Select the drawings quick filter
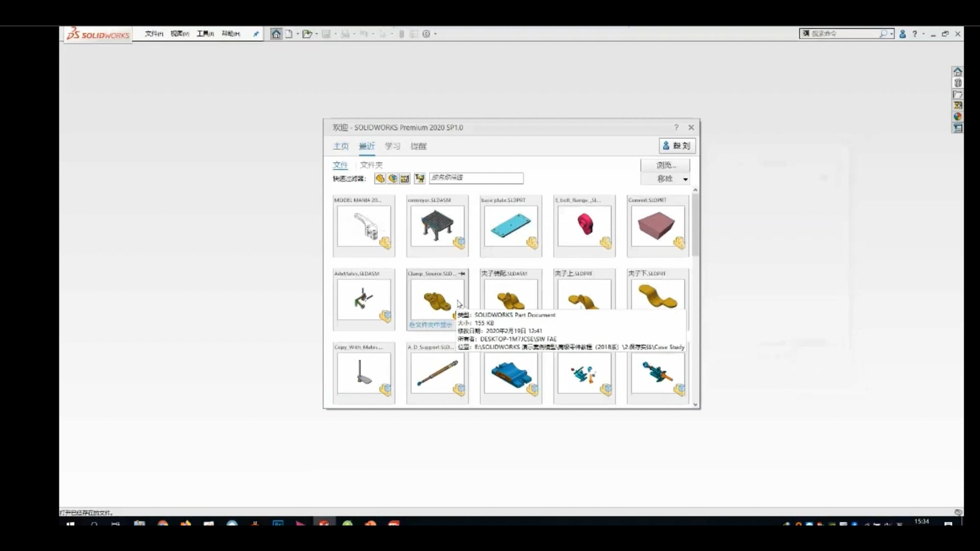Screen dimensions: 980x551 [x=404, y=179]
